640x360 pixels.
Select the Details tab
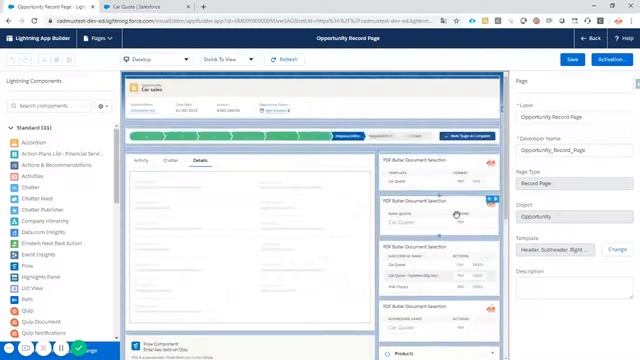[x=200, y=160]
